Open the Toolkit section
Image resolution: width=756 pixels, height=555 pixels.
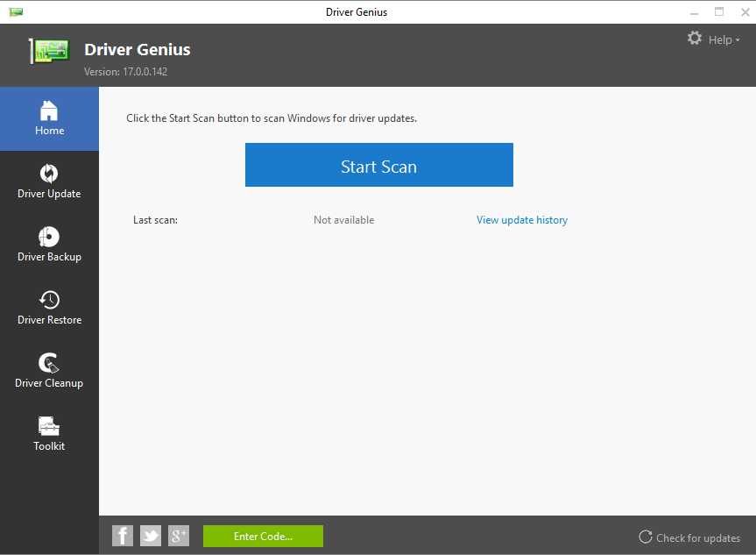(x=49, y=434)
